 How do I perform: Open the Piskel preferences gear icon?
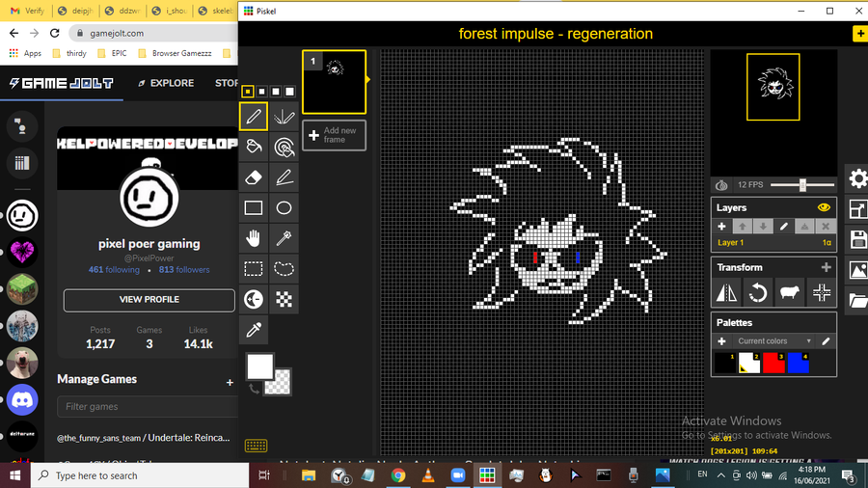pyautogui.click(x=857, y=178)
